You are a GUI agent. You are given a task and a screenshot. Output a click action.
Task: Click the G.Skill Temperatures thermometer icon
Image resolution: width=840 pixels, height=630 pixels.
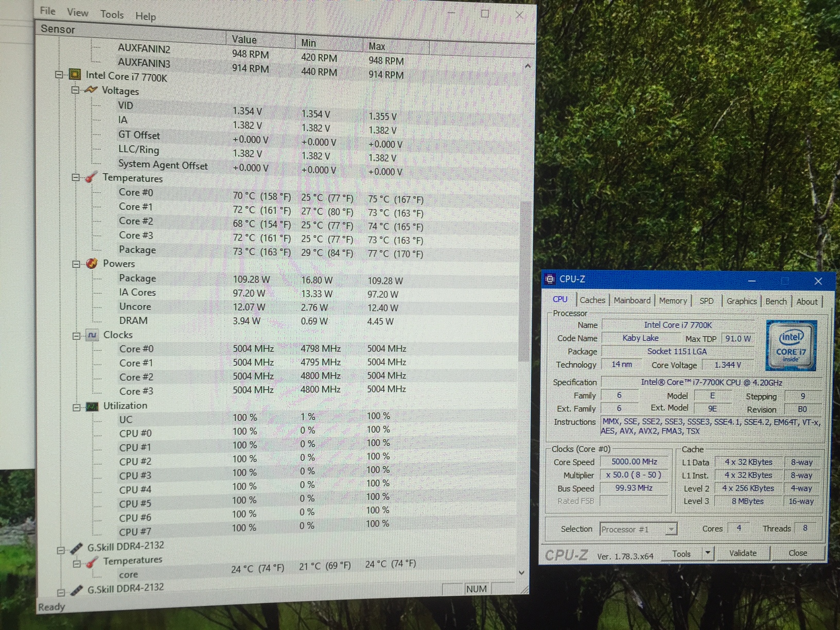click(92, 563)
